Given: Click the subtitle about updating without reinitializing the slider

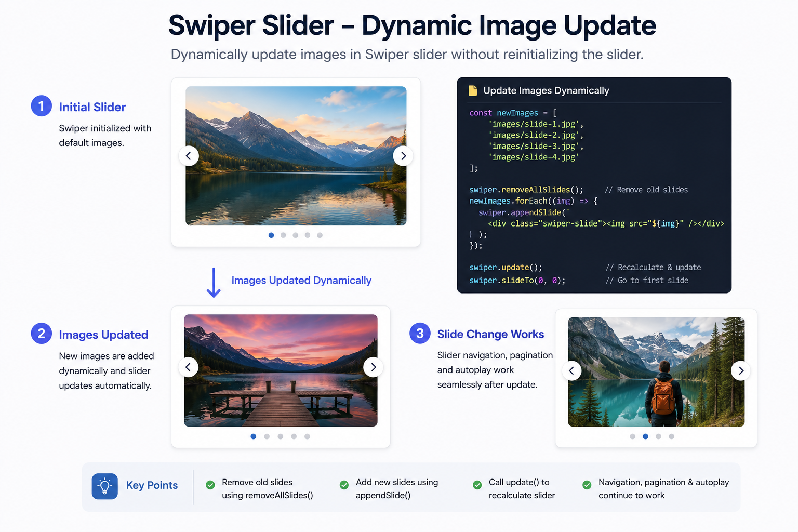Looking at the screenshot, I should coord(407,55).
